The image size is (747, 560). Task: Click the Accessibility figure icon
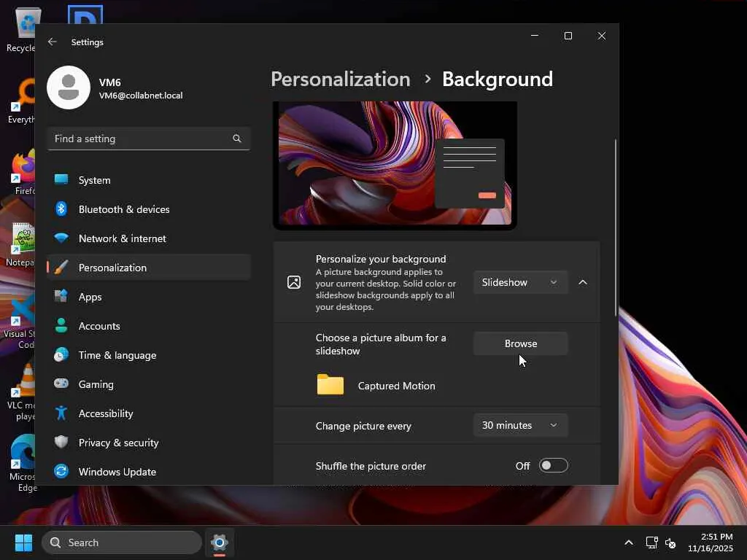click(61, 413)
